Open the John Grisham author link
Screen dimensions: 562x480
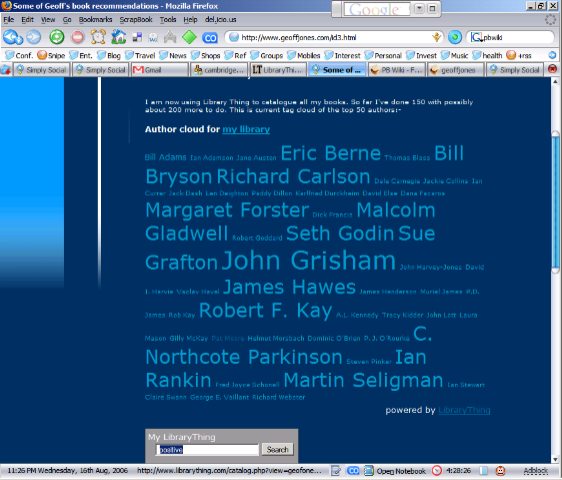point(309,260)
